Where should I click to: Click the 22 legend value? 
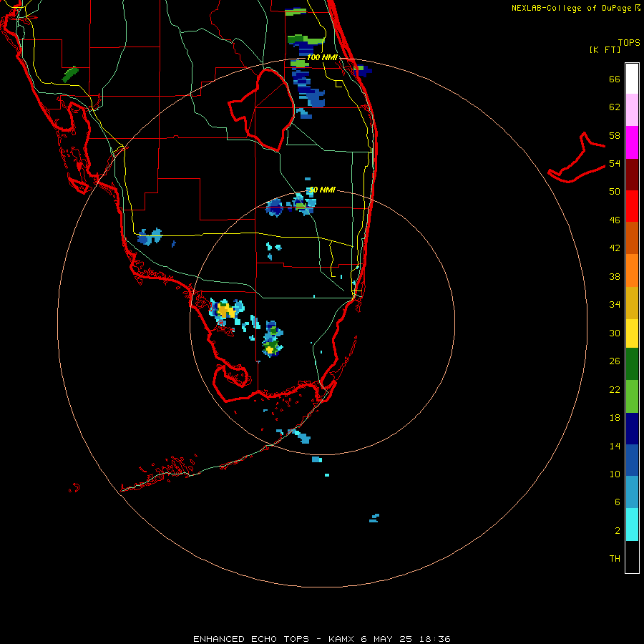point(615,389)
